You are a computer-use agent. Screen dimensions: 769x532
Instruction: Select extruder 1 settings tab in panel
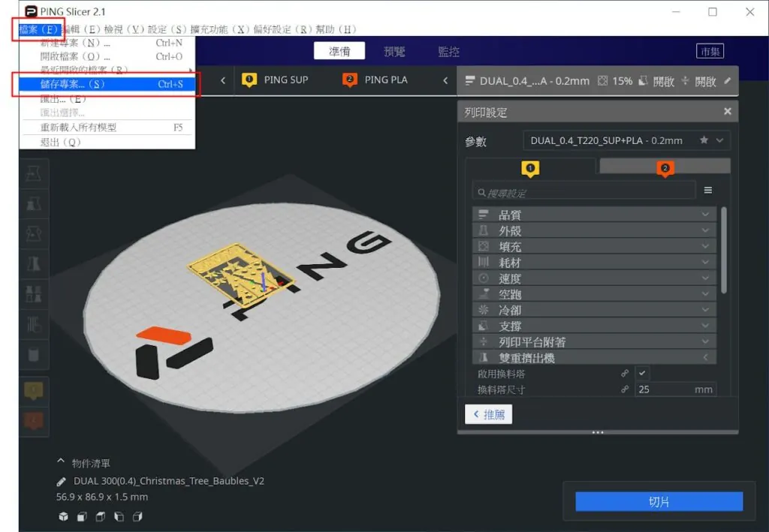pyautogui.click(x=530, y=167)
